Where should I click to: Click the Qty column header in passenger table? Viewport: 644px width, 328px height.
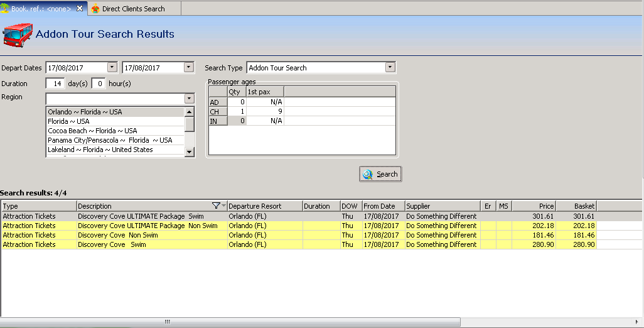coord(237,92)
